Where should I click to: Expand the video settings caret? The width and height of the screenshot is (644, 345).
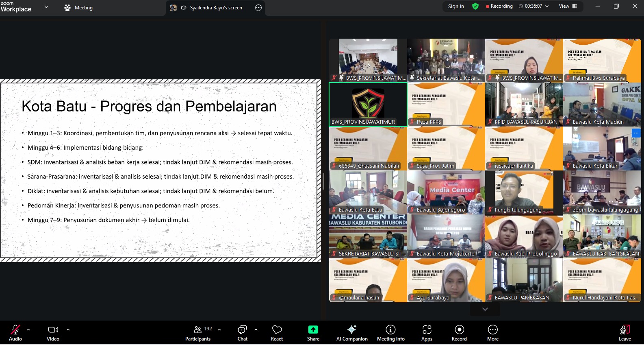[68, 330]
